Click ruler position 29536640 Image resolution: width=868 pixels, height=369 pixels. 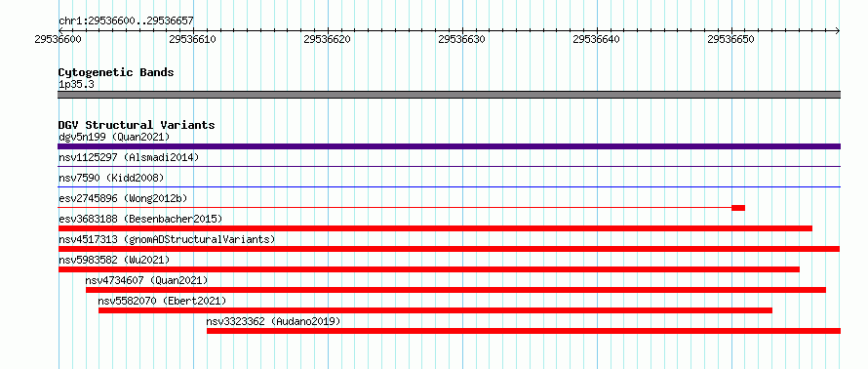tap(596, 39)
